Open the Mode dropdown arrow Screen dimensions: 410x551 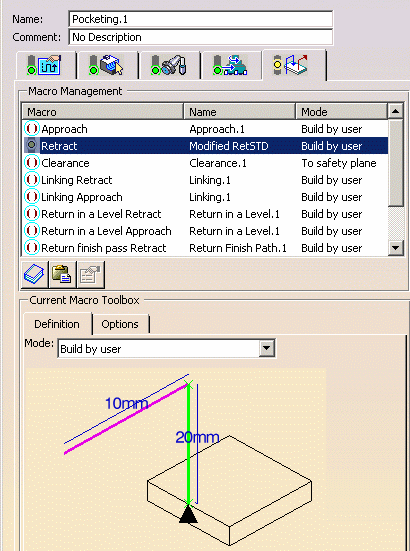[267, 348]
